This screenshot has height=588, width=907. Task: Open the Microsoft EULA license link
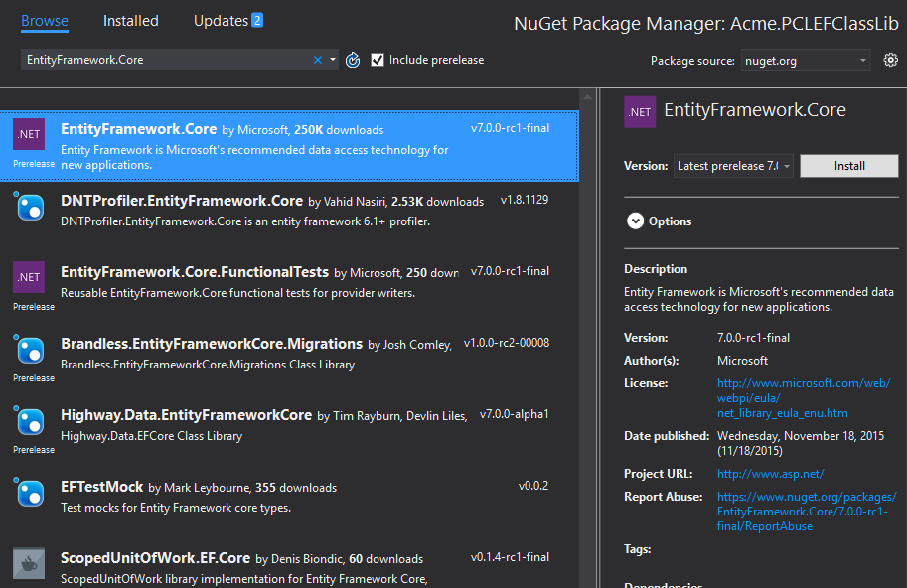coord(803,397)
